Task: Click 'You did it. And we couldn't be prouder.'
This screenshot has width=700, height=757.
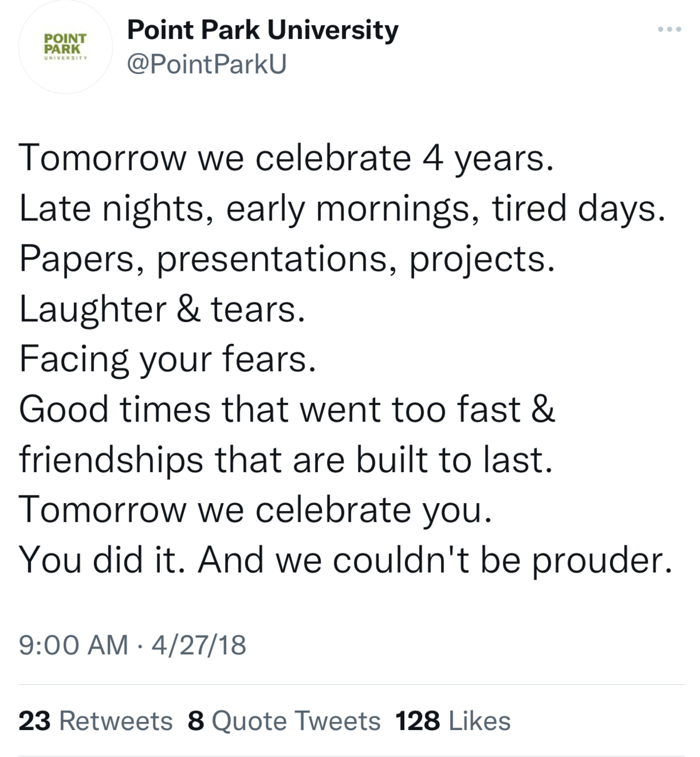Action: point(345,560)
